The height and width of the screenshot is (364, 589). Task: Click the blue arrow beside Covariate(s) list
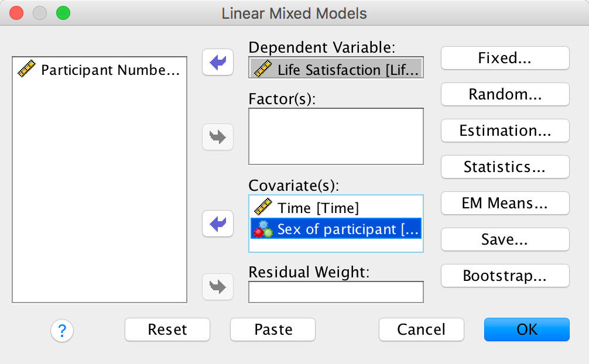[x=217, y=223]
